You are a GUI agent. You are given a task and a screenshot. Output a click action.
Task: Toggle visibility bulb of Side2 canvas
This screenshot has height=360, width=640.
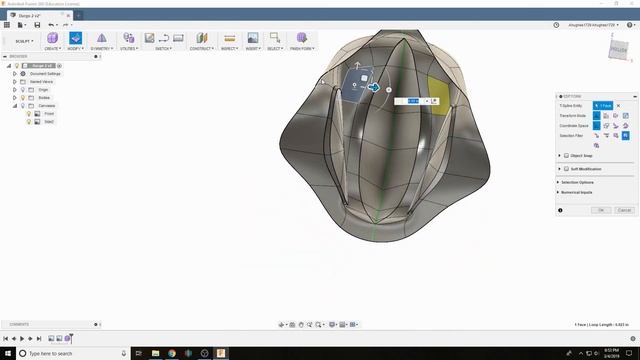point(29,122)
